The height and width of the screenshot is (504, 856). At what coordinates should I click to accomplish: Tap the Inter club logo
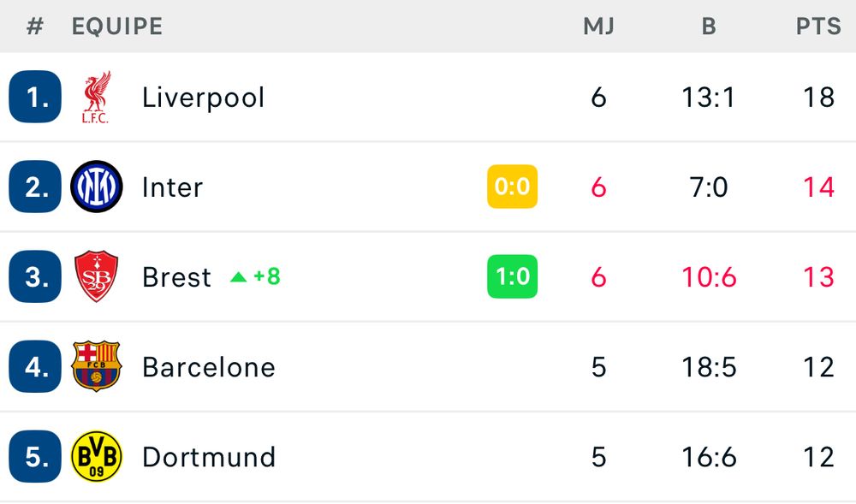(97, 187)
